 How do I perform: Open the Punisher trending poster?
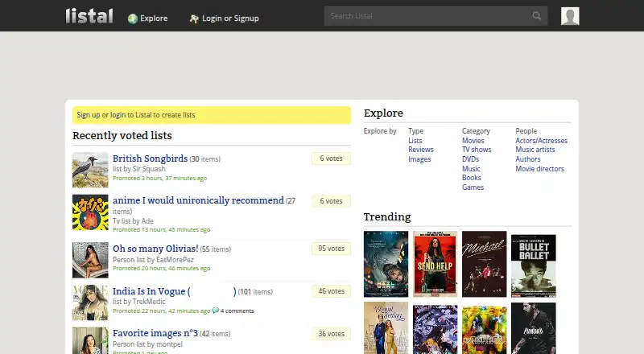pos(534,328)
